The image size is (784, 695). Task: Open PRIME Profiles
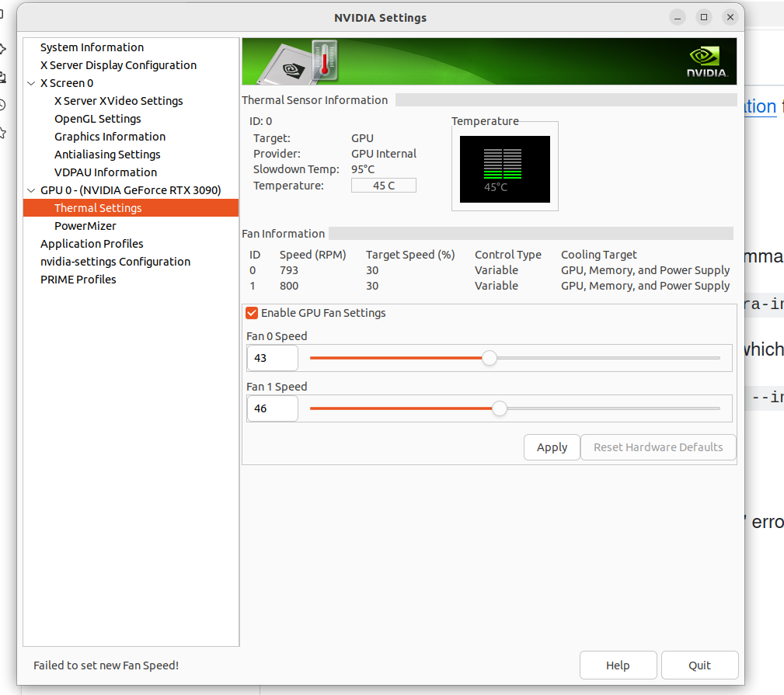pyautogui.click(x=78, y=280)
